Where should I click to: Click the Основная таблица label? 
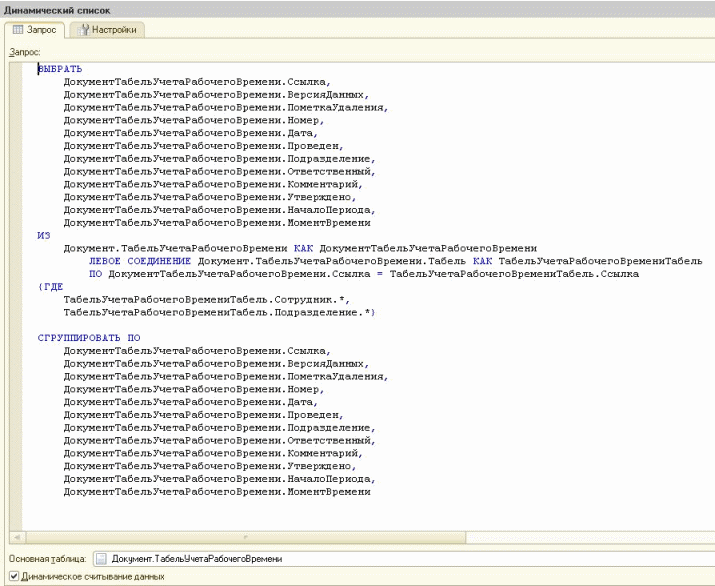pos(47,559)
